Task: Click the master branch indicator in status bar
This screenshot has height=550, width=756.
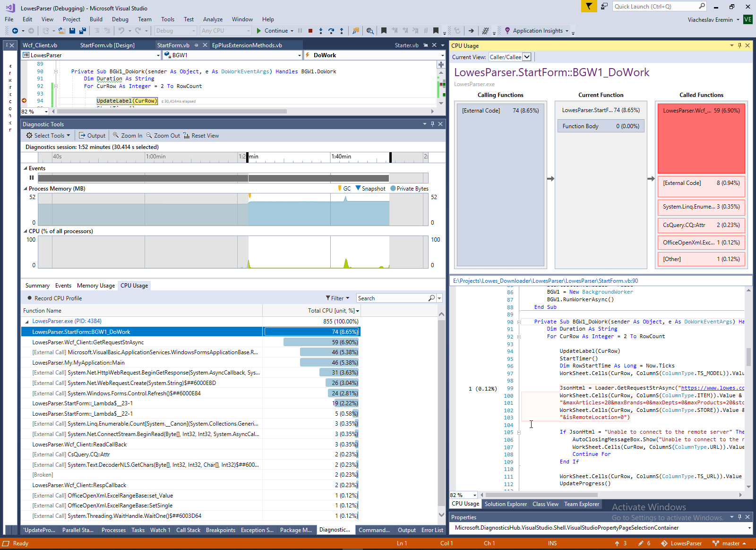Action: (729, 543)
